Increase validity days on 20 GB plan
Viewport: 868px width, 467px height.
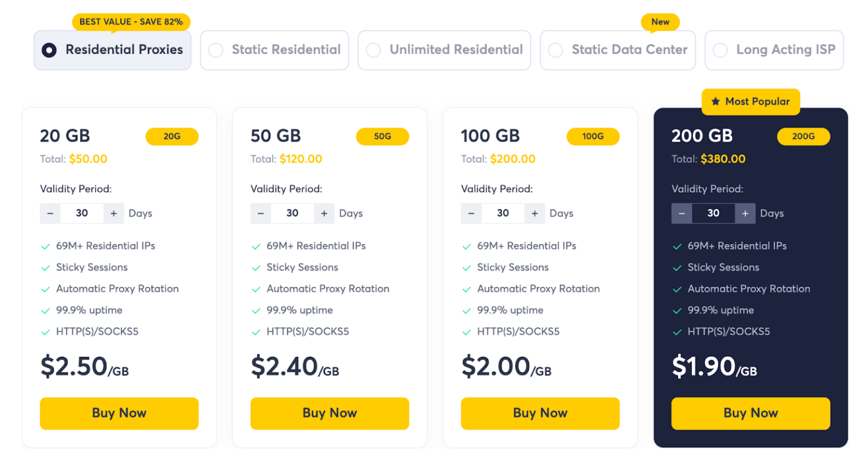point(114,213)
